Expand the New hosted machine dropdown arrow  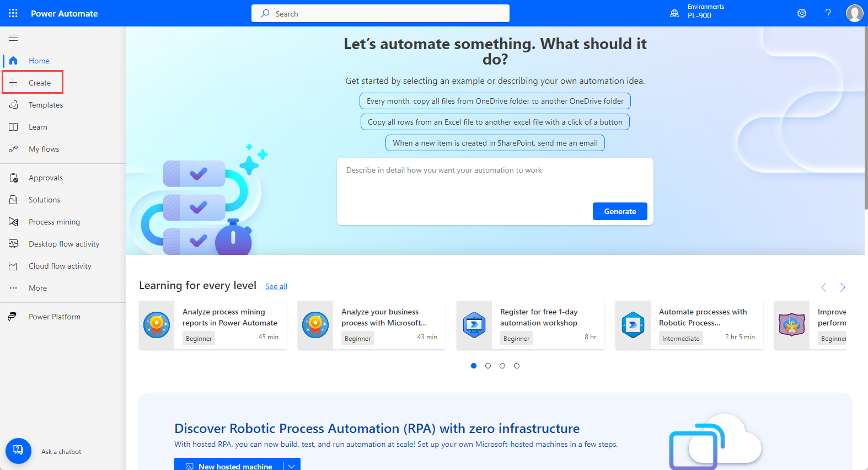pos(292,466)
